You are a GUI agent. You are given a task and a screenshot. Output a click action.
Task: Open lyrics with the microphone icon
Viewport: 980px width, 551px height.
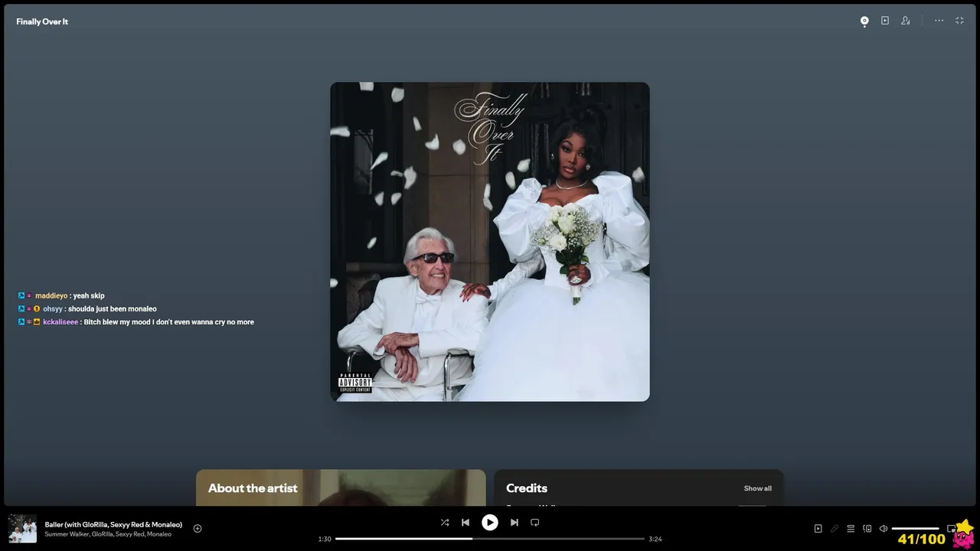(x=835, y=528)
